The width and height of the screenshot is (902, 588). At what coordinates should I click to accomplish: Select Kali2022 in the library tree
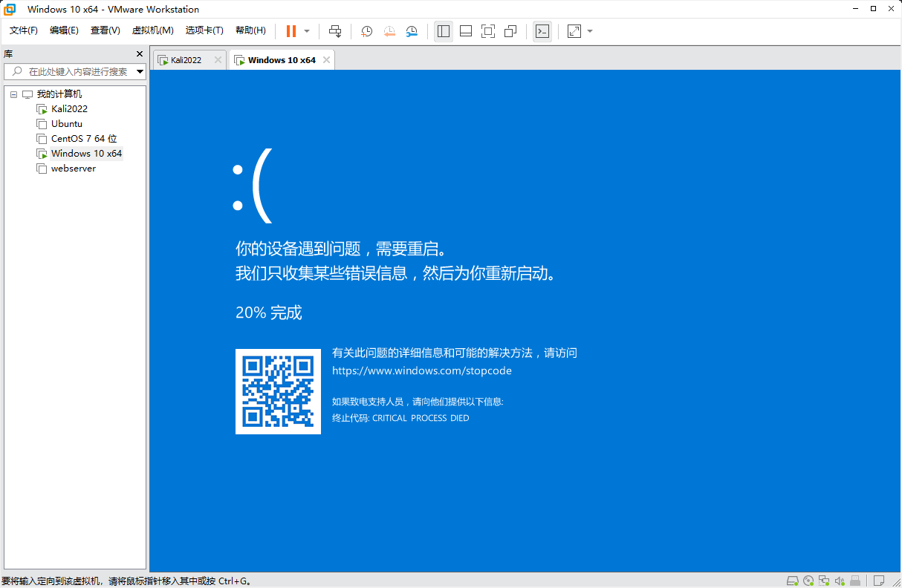coord(69,109)
